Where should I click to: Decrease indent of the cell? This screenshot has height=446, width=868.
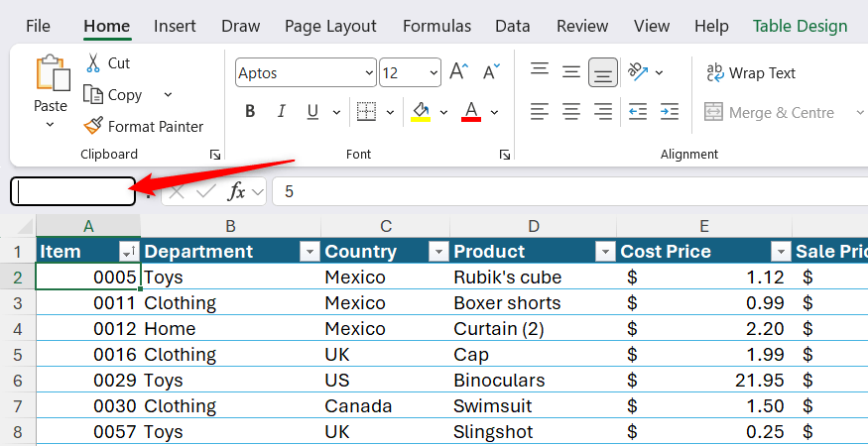pyautogui.click(x=638, y=112)
